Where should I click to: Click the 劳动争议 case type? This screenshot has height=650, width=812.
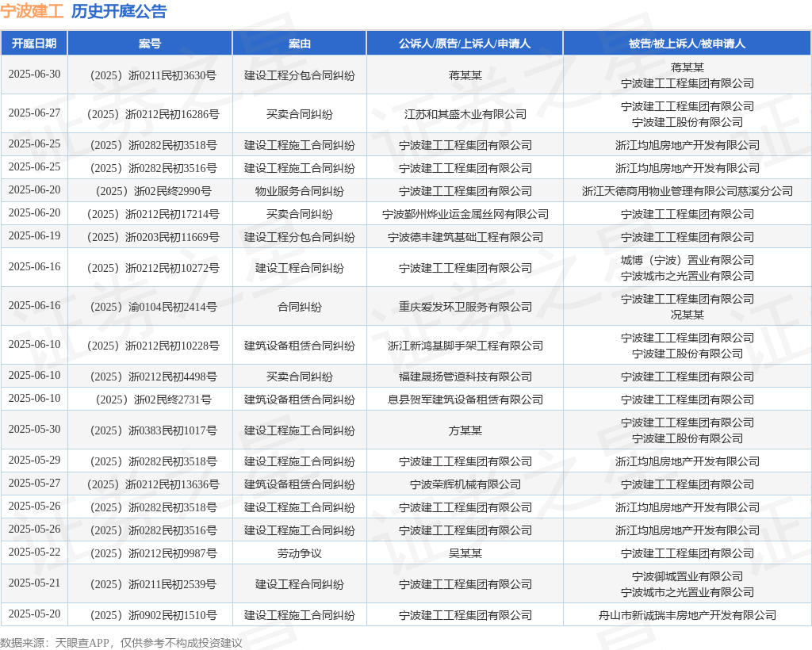click(299, 554)
